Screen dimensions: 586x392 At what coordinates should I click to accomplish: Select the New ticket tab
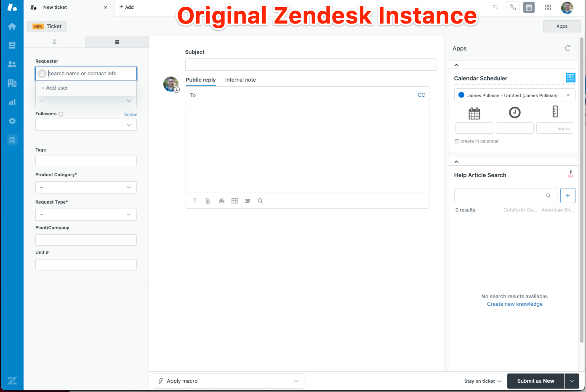click(55, 8)
